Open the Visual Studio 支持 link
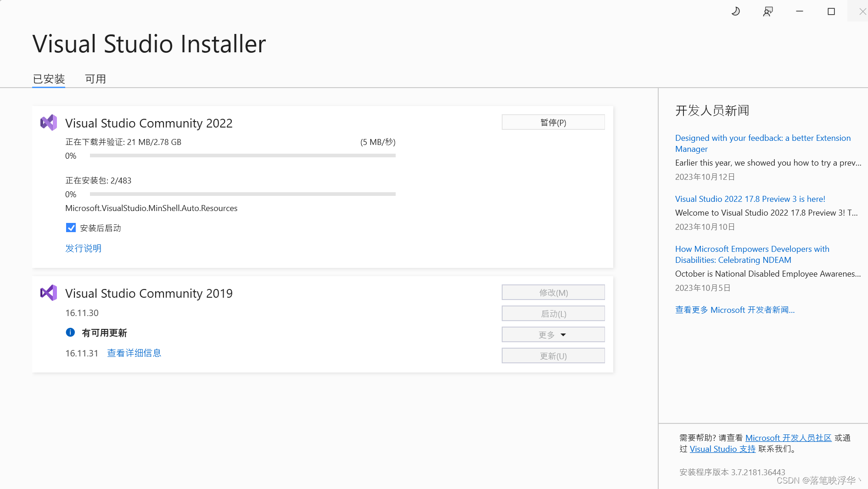The image size is (868, 489). [x=722, y=449]
